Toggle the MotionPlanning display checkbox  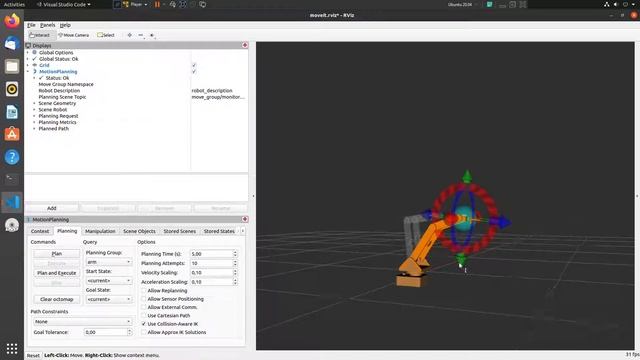coord(194,71)
